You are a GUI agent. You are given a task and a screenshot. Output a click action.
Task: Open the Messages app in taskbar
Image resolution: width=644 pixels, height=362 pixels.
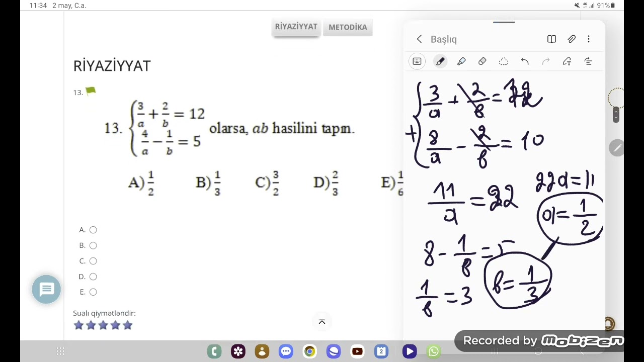[286, 351]
